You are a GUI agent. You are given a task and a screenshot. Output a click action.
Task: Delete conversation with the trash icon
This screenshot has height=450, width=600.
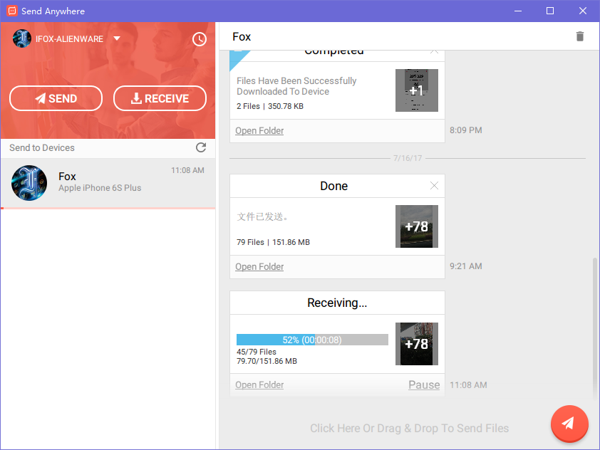580,36
